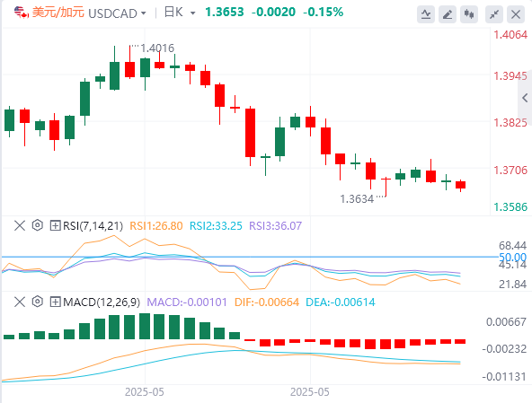Click the RSI1:26.80 value
The height and width of the screenshot is (403, 532).
pyautogui.click(x=156, y=226)
